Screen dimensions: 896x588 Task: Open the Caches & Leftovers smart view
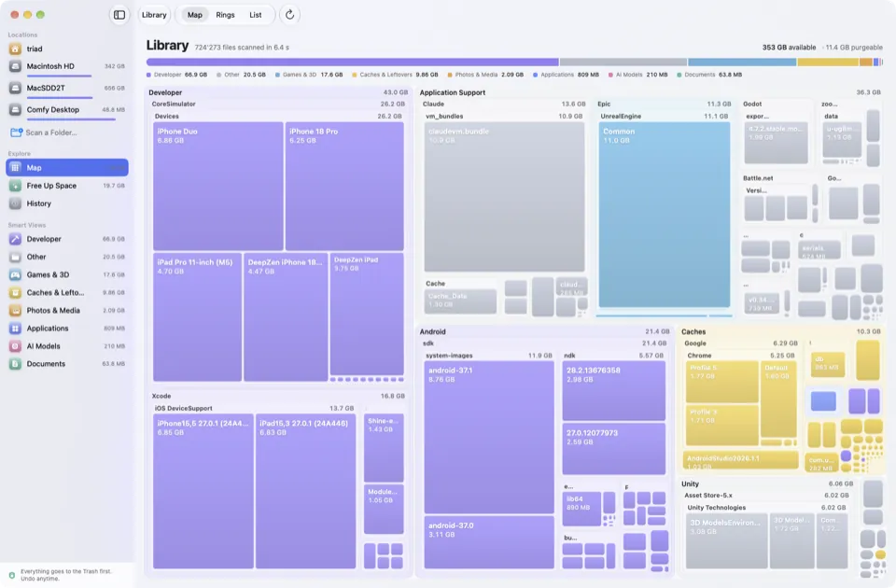(67, 292)
